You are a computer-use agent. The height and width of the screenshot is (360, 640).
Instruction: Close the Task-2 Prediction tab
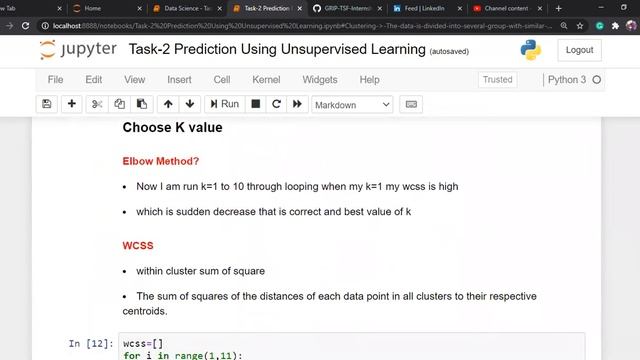(x=300, y=8)
